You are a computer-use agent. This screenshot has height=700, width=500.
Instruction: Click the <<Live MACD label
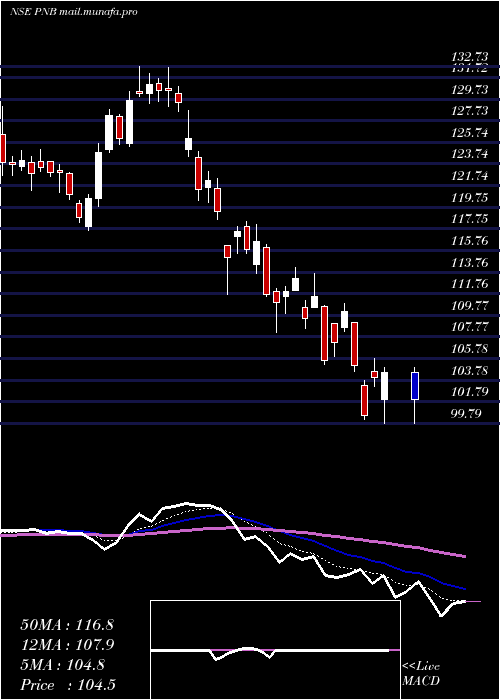click(x=421, y=674)
